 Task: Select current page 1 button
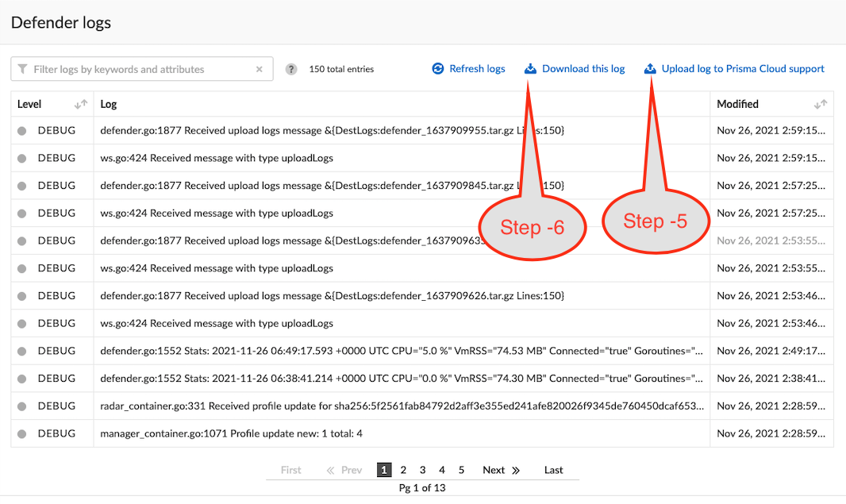pyautogui.click(x=384, y=470)
